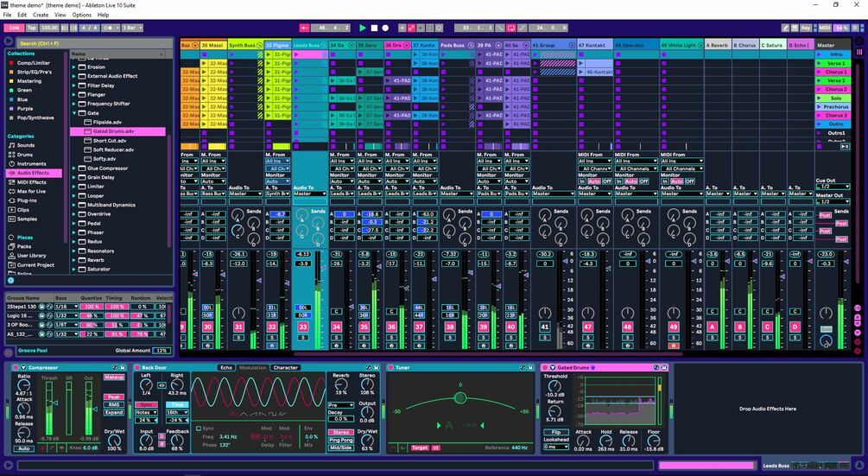
Task: Expand the Glue Compressor folder
Action: pos(73,168)
